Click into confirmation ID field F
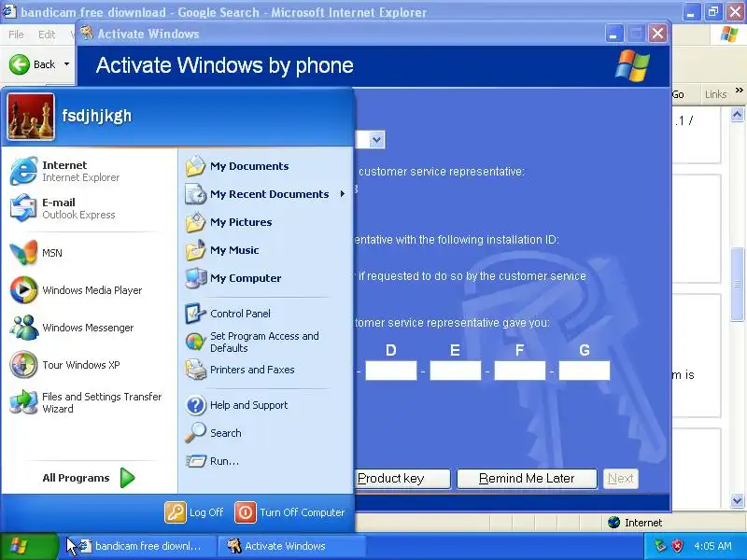 [x=520, y=371]
